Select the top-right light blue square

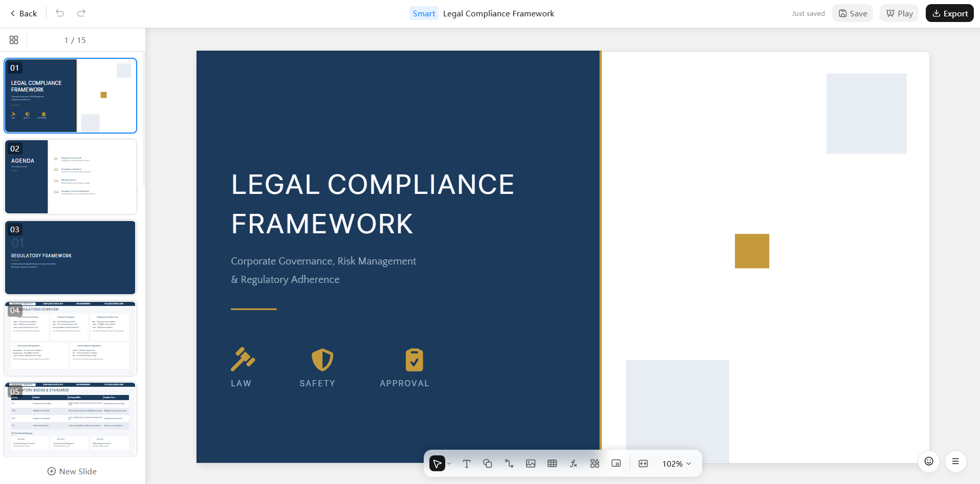click(x=866, y=114)
